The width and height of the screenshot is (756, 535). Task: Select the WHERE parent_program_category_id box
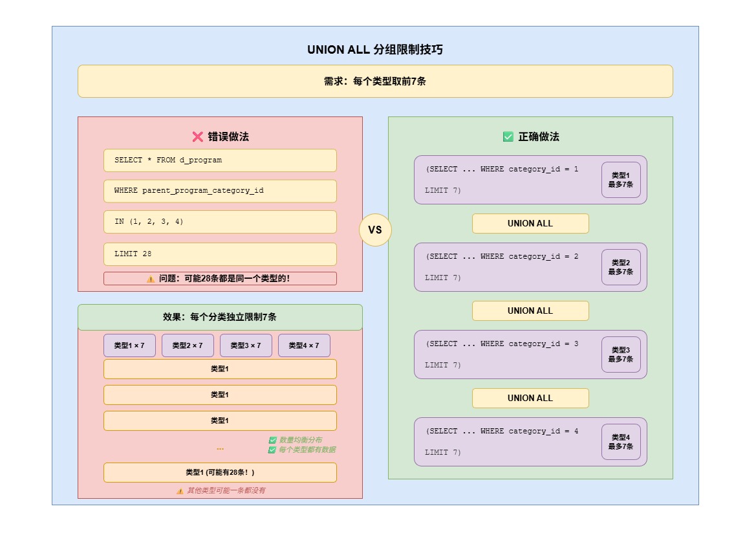tap(220, 191)
